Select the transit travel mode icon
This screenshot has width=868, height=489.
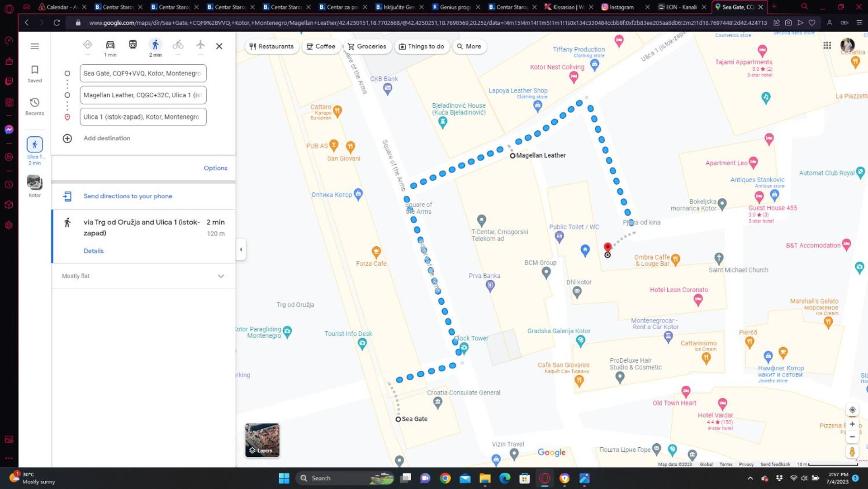(x=133, y=45)
